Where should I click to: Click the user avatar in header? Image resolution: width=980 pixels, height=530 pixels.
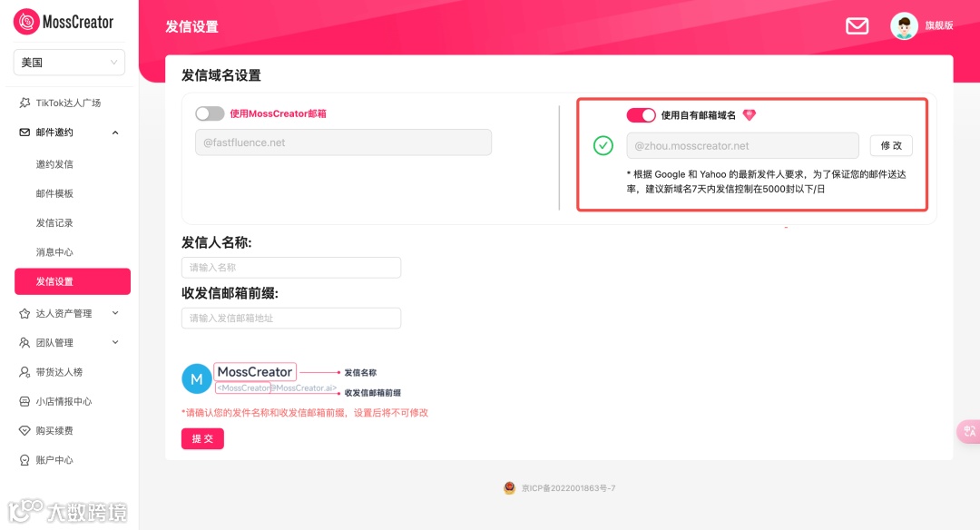tap(904, 25)
